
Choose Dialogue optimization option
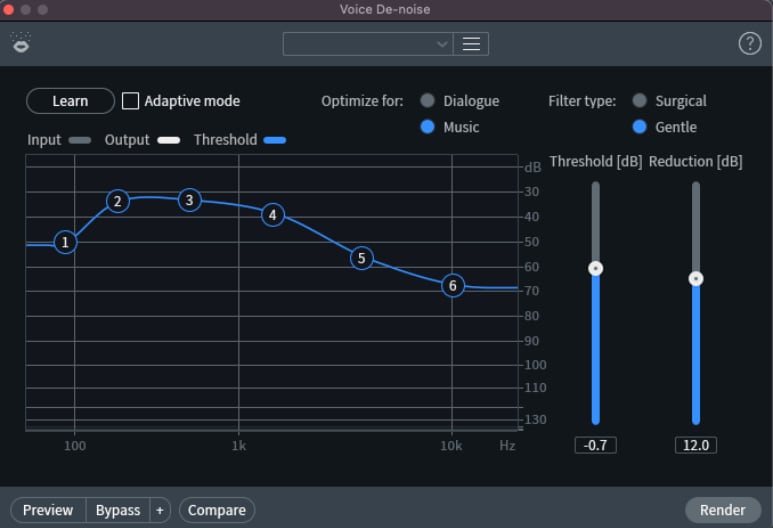[427, 101]
